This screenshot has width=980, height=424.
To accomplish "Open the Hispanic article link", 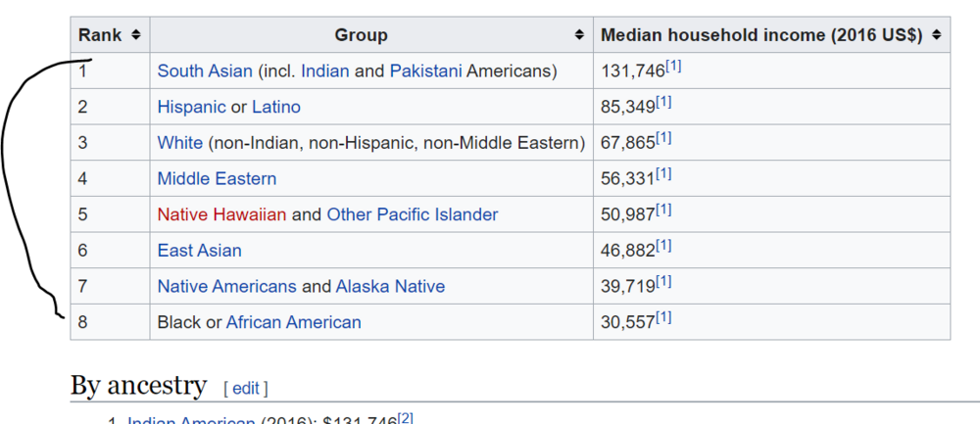I will pos(192,107).
